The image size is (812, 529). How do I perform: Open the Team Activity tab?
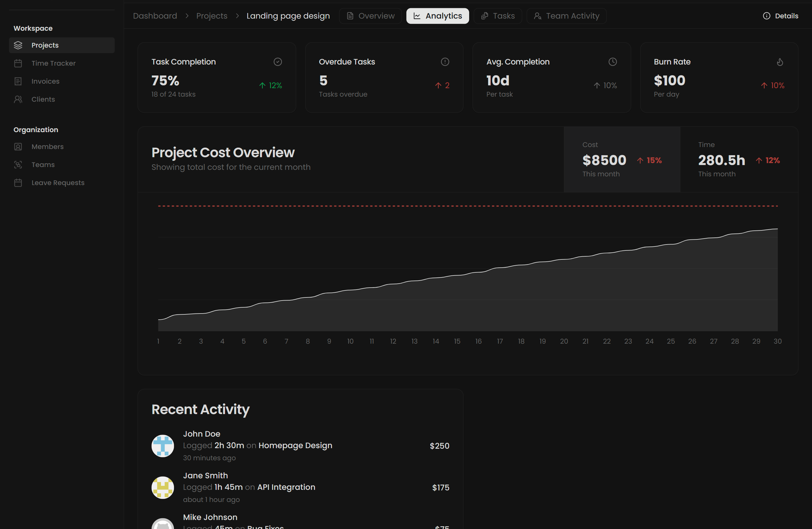click(x=566, y=16)
